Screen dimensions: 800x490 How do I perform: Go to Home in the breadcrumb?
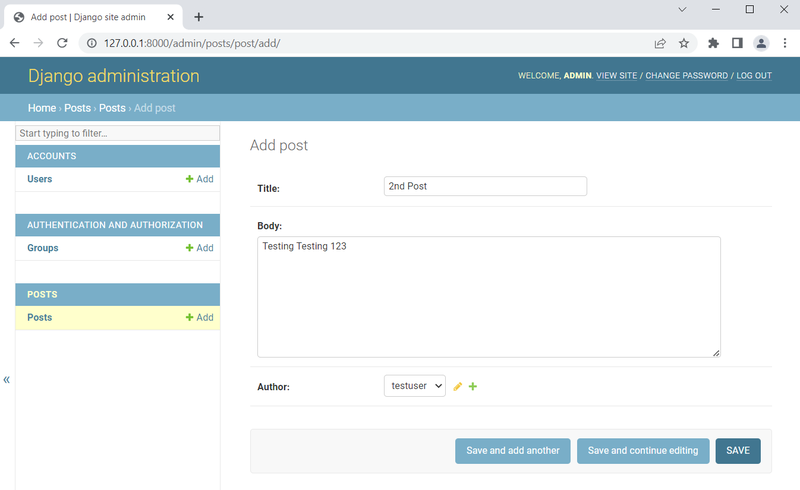click(42, 108)
